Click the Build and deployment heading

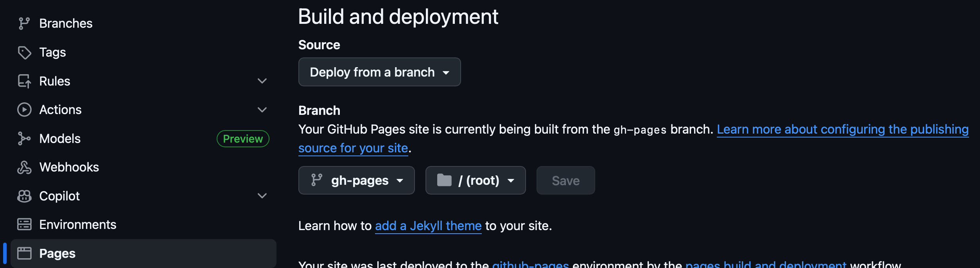398,17
